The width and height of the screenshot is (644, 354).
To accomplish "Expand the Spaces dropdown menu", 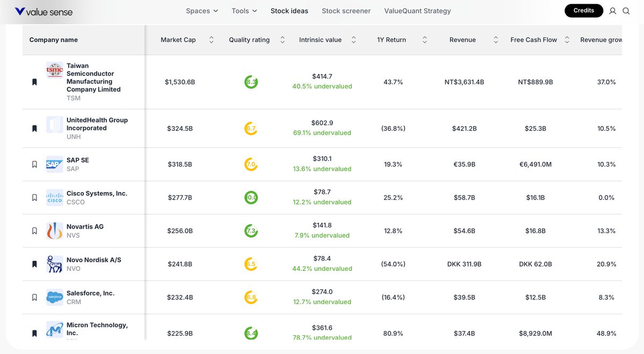I will pyautogui.click(x=202, y=11).
